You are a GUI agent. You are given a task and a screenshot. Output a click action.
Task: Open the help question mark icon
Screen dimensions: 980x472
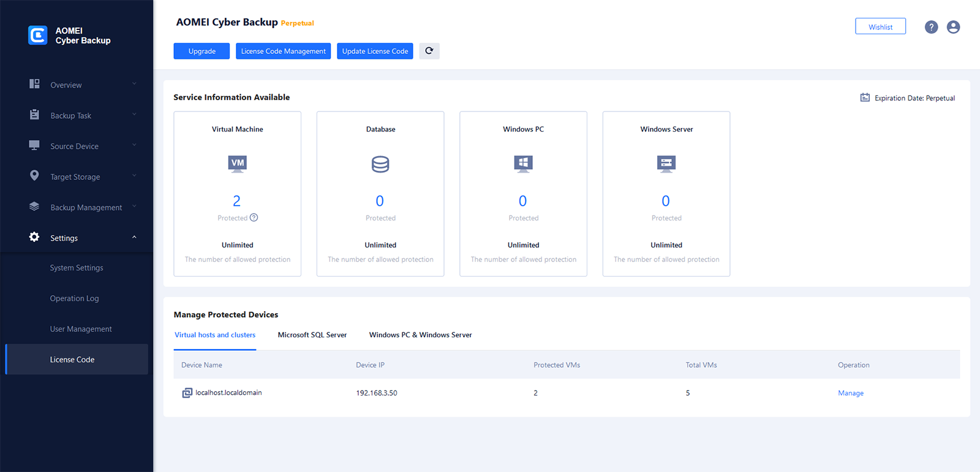pyautogui.click(x=931, y=27)
